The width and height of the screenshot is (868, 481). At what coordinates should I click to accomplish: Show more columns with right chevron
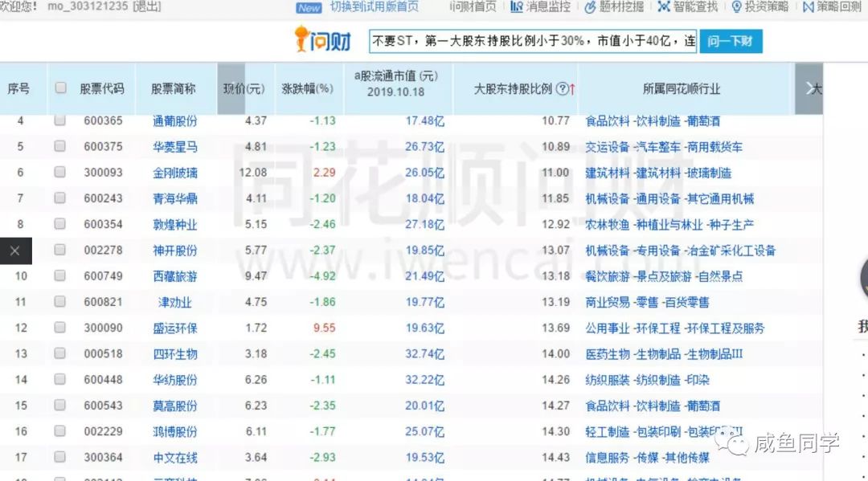(x=810, y=88)
